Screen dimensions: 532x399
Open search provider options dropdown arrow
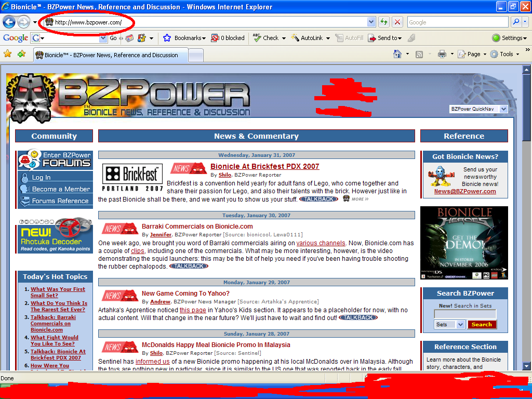(x=525, y=22)
